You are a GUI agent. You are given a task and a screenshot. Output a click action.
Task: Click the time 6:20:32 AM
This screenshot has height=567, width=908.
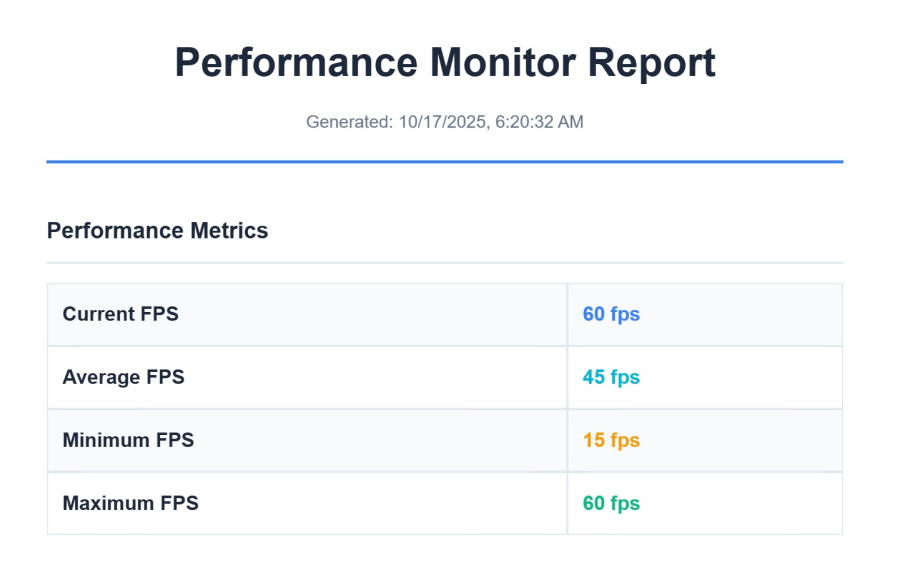539,122
